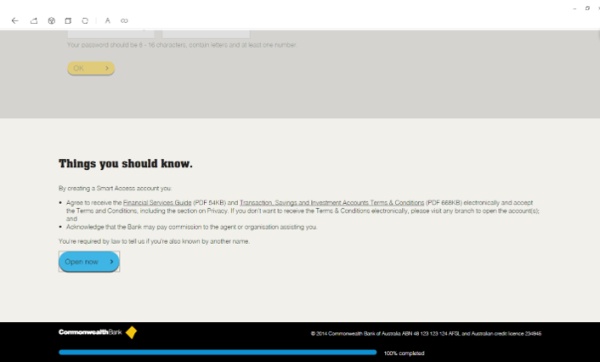The image size is (600, 362).
Task: Open Transaction, Savings and Investment Accounts Terms link
Action: (x=332, y=202)
